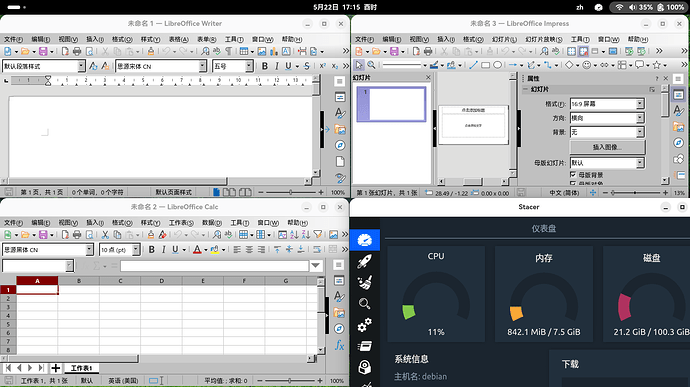Toggle the 母版背景 checkbox in Impress

(573, 175)
